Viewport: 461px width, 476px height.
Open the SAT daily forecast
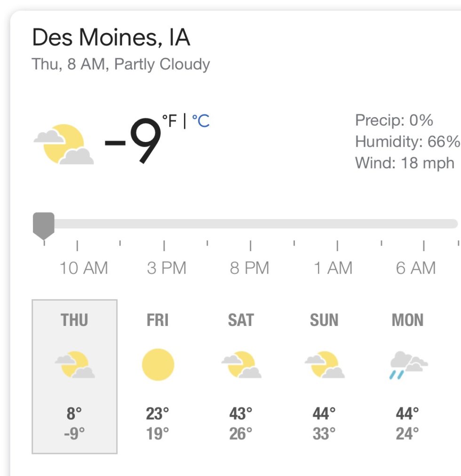(x=240, y=320)
